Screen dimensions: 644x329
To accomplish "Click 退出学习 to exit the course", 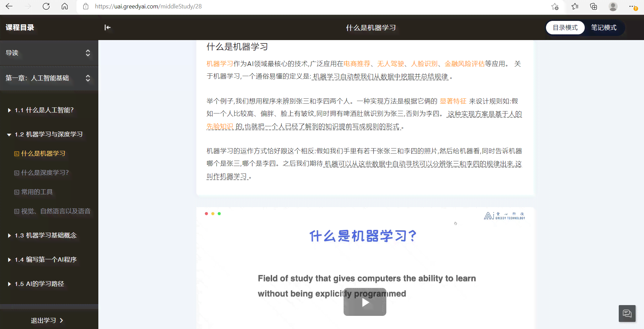I will (x=47, y=320).
